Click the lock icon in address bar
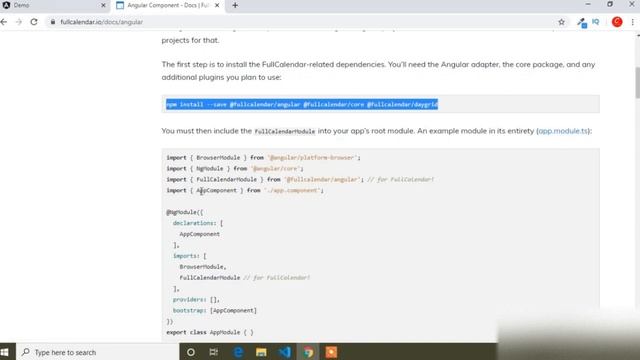 pyautogui.click(x=53, y=22)
